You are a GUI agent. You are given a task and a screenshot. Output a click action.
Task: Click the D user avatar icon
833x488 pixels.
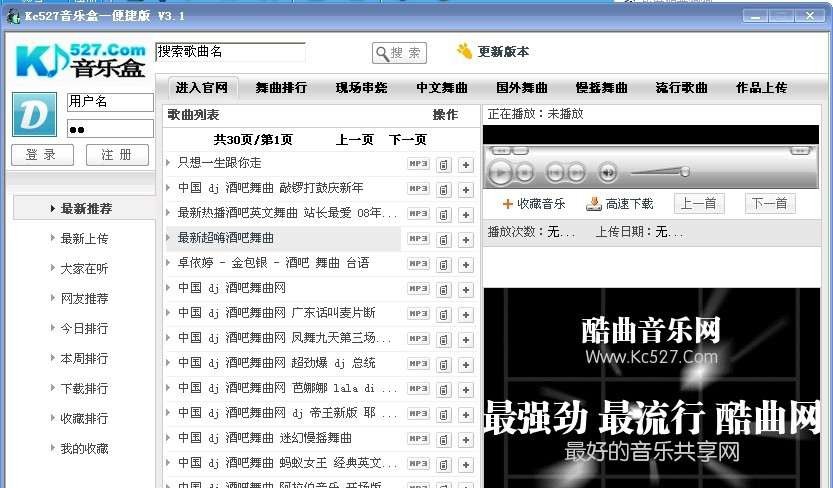(x=35, y=115)
